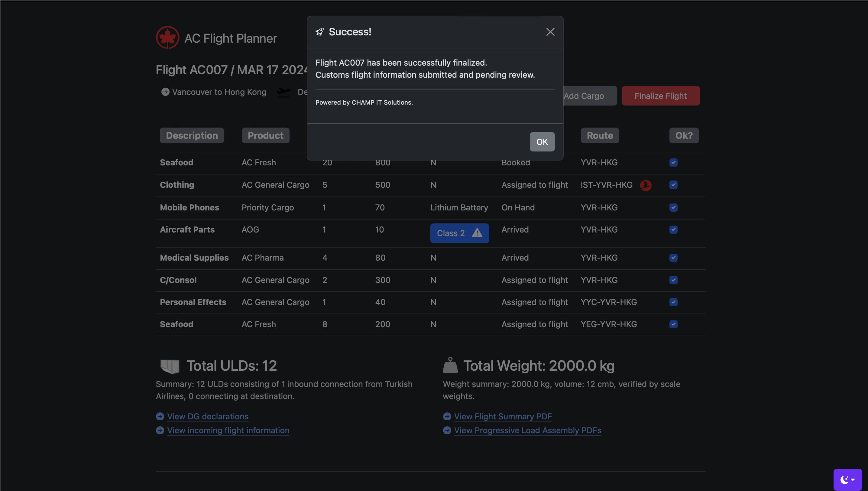
Task: Open View Progressive Load Assembly PDFs
Action: coord(527,430)
